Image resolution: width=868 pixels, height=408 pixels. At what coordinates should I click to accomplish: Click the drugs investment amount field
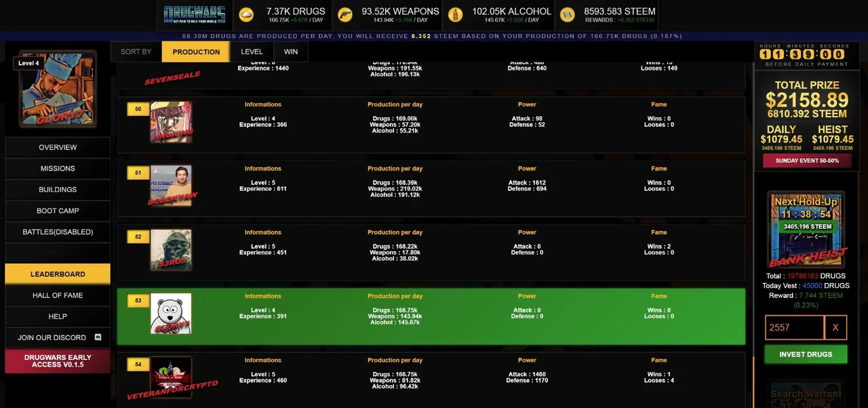point(794,327)
